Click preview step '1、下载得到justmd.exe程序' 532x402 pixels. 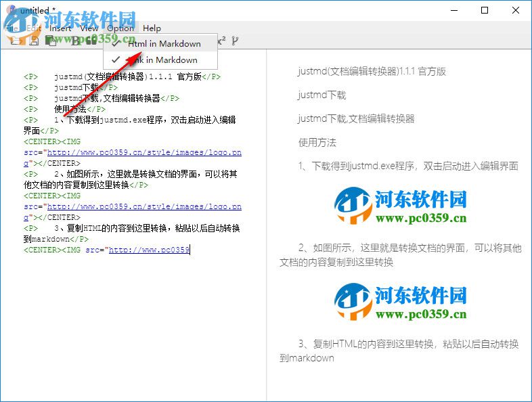click(x=408, y=166)
